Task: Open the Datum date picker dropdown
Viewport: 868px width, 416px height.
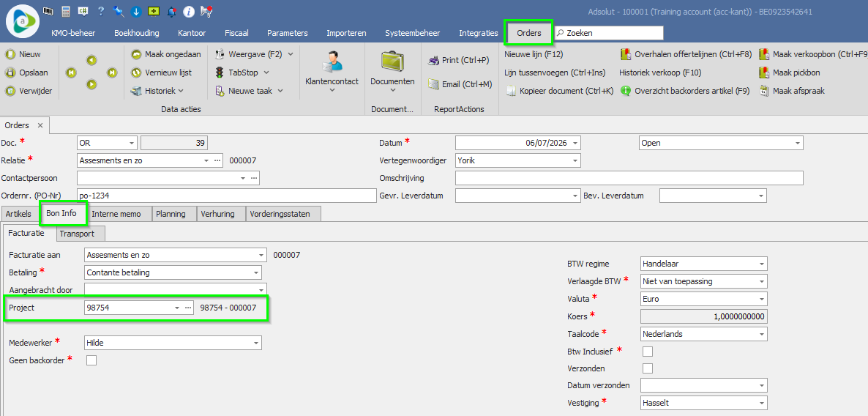Action: (576, 143)
